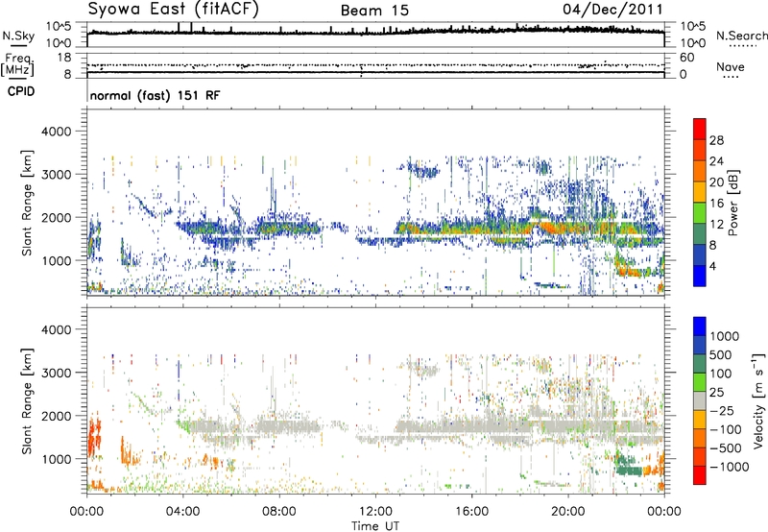Select the "3000" tick of the velocity panel
Screen dimensions: 768x532
coord(56,373)
